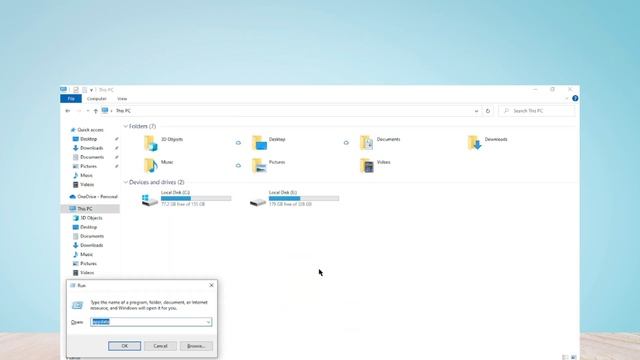
Task: Open Documents under This PC in sidebar
Action: [88, 236]
